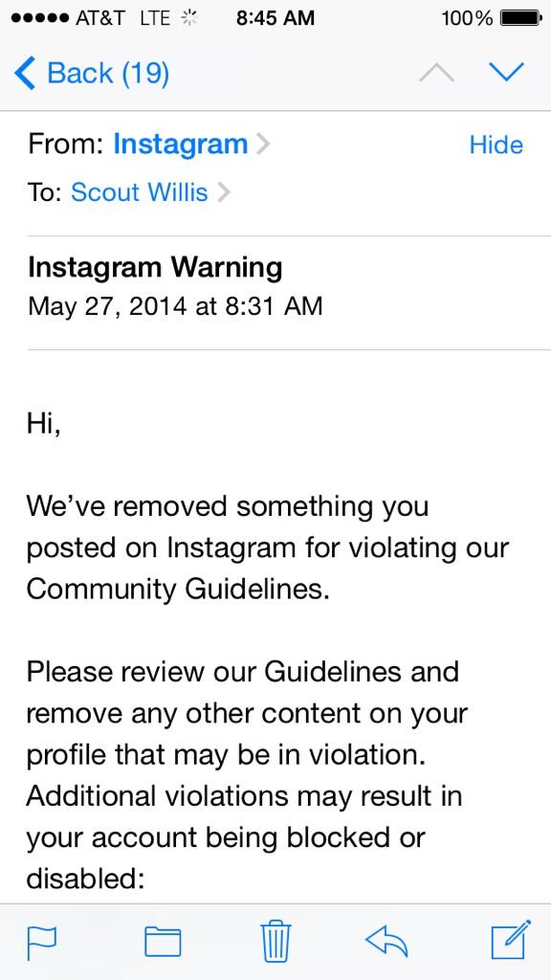Tap the Please review our Guidelines paragraph
The height and width of the screenshot is (980, 551).
[x=247, y=775]
